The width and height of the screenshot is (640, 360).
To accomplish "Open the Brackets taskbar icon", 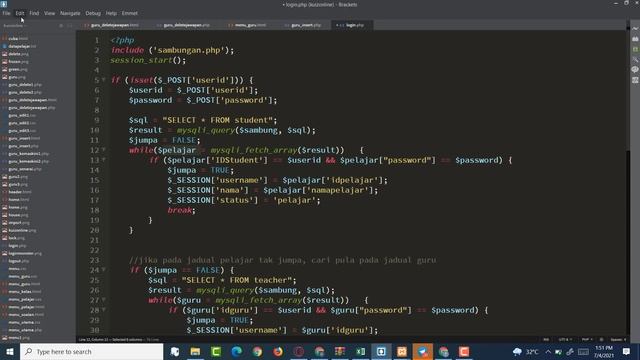I will pyautogui.click(x=381, y=351).
